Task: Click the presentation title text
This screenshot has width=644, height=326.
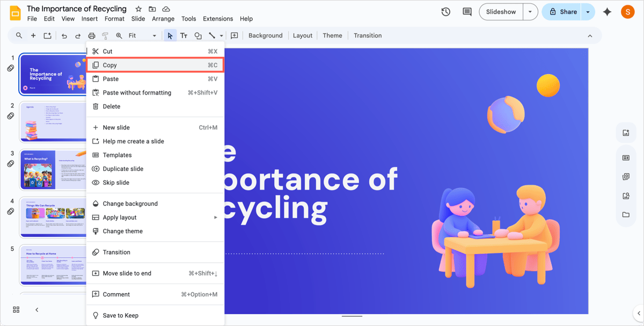Action: coord(77,9)
